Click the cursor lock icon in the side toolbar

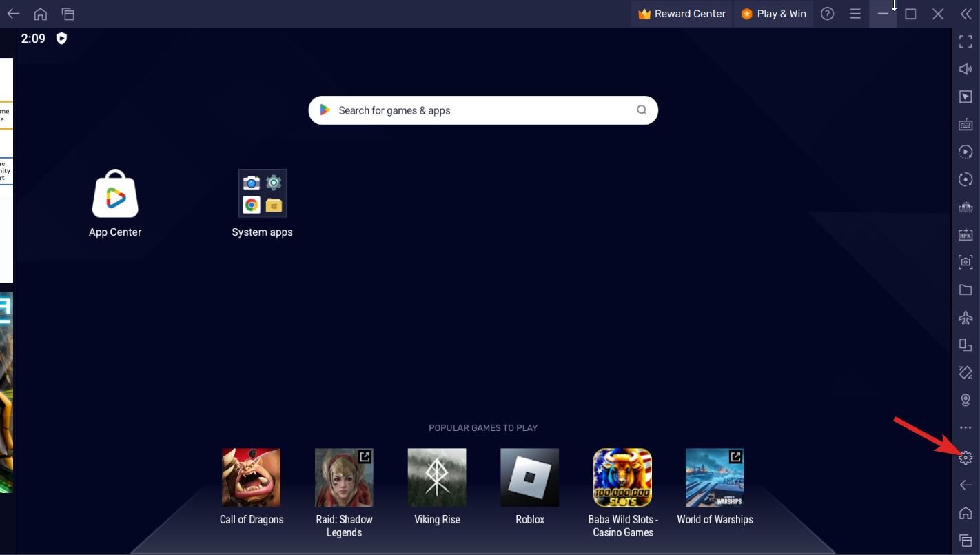coord(966,97)
